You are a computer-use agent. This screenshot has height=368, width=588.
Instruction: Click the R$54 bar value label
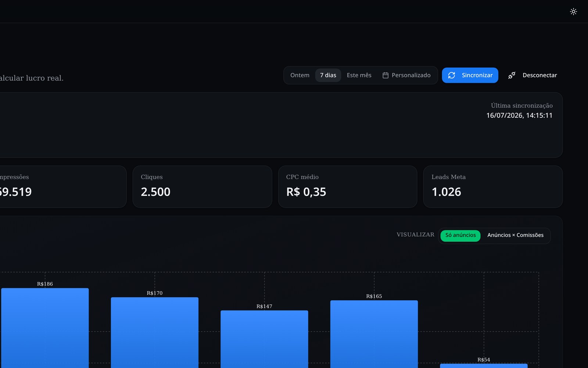coord(484,360)
